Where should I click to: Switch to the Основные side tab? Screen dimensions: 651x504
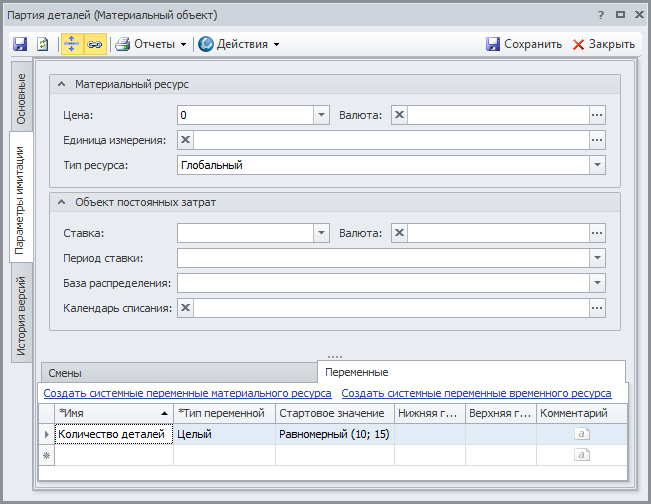point(22,99)
